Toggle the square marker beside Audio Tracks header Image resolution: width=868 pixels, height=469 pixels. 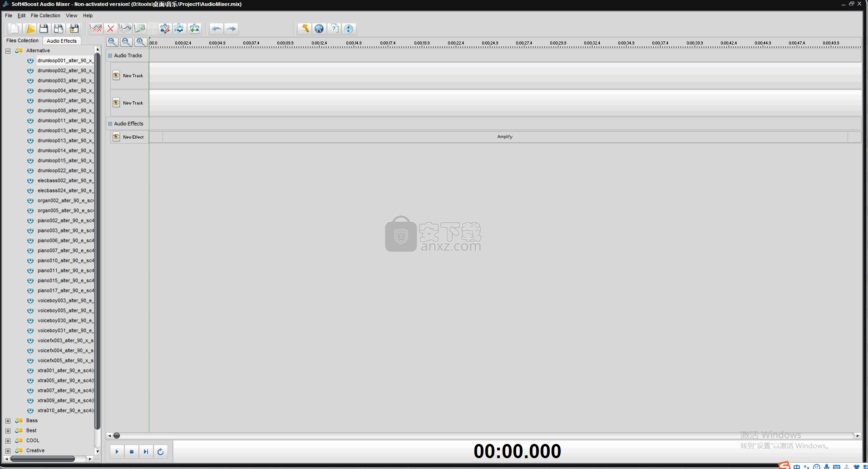click(x=110, y=56)
